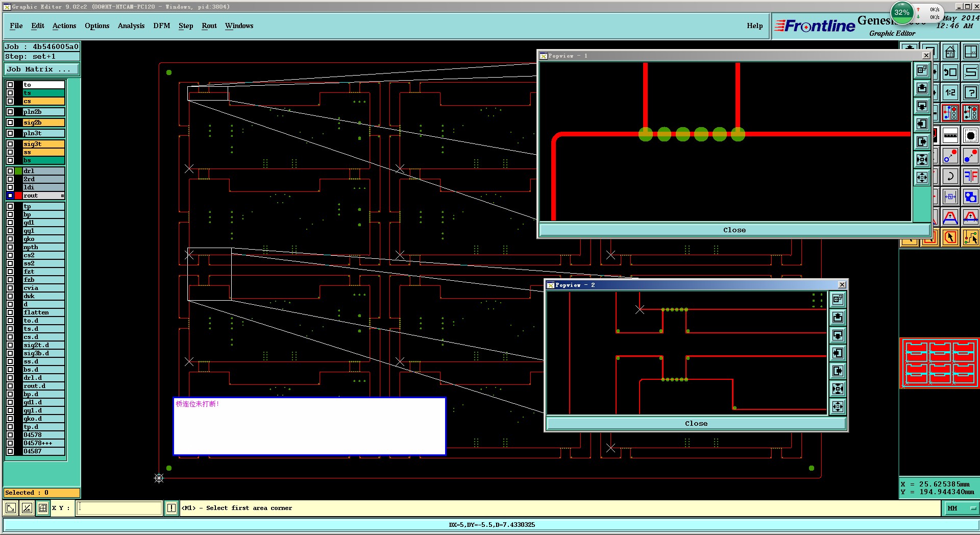Click the black-red net traffic light icon
The width and height of the screenshot is (980, 535).
[970, 112]
